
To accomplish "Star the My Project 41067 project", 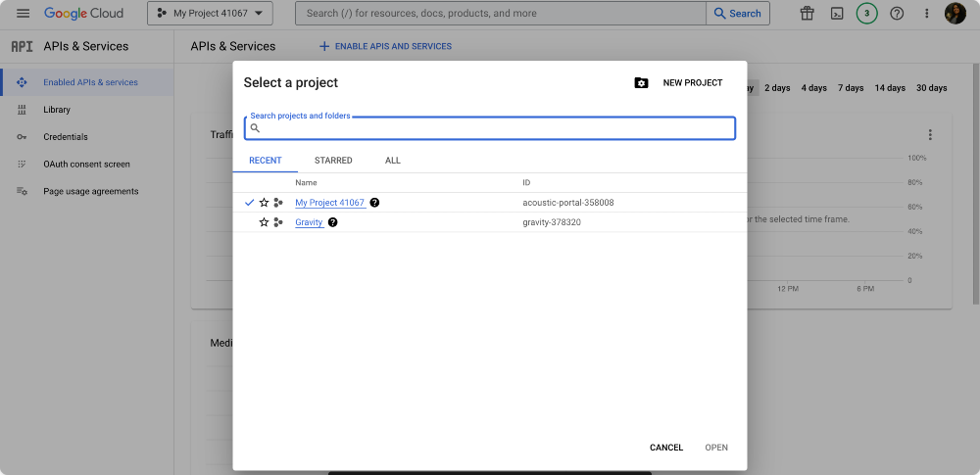I will [x=264, y=203].
